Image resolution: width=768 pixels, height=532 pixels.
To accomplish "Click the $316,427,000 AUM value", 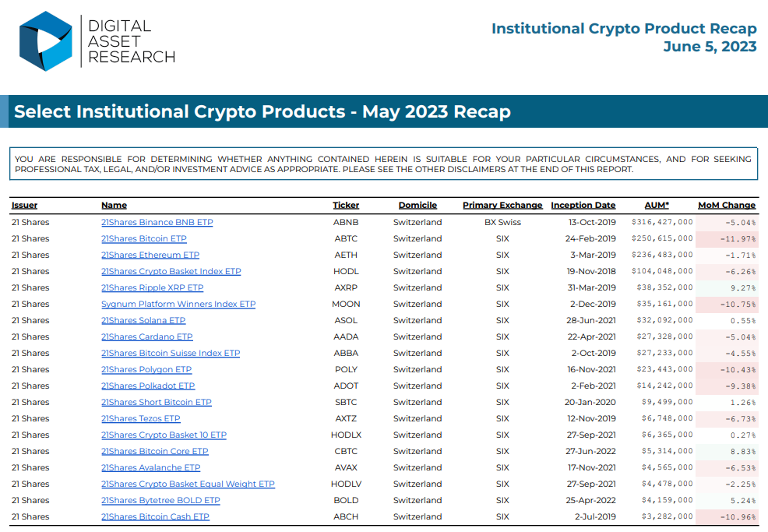I will tap(662, 222).
